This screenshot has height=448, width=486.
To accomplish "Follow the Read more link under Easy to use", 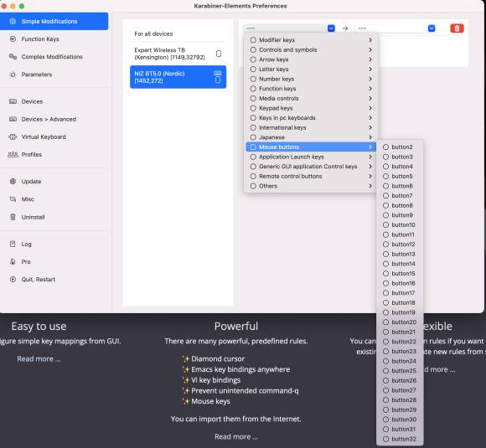I will (39, 358).
